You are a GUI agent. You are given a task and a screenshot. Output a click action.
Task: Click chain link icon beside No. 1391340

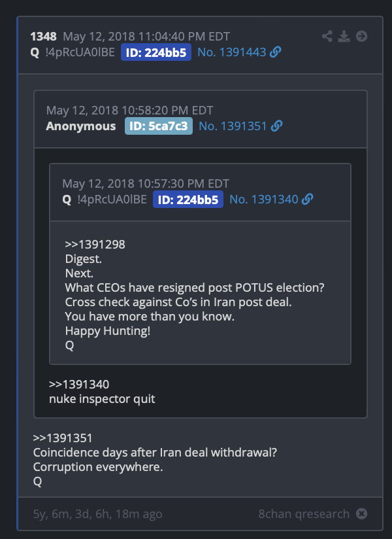coord(307,199)
